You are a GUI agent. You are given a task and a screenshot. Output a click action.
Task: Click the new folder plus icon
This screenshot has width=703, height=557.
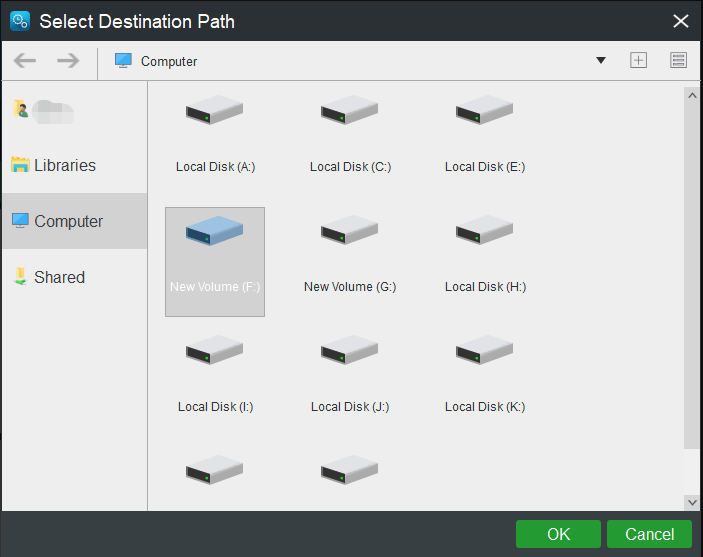[x=638, y=61]
